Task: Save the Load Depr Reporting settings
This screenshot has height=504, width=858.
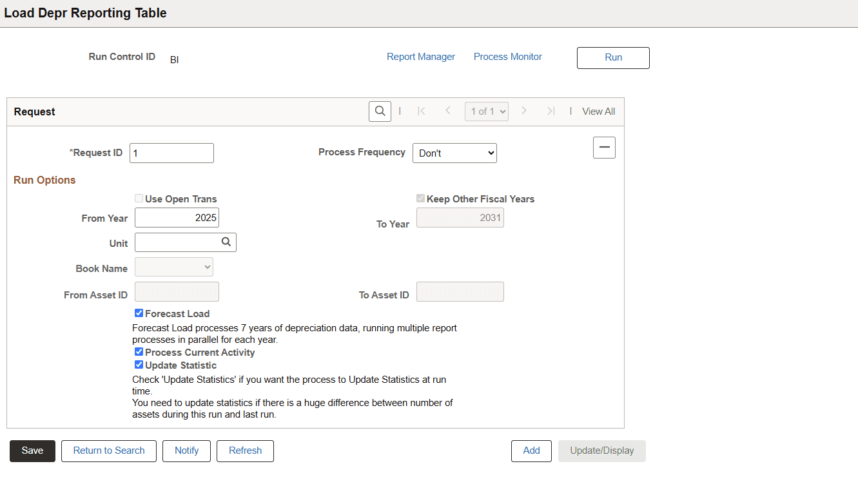Action: click(32, 451)
